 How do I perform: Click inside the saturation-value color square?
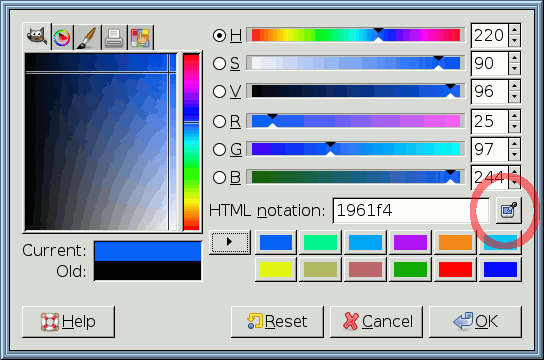[101, 142]
